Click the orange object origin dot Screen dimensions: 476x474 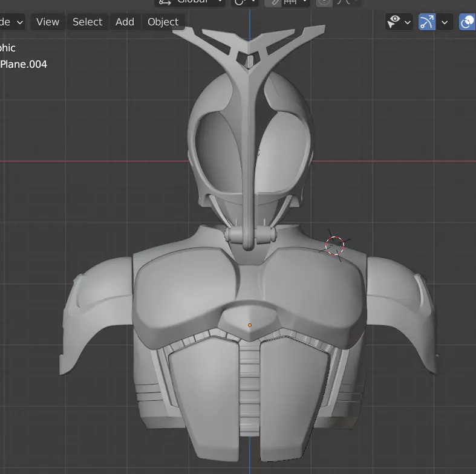pyautogui.click(x=250, y=325)
